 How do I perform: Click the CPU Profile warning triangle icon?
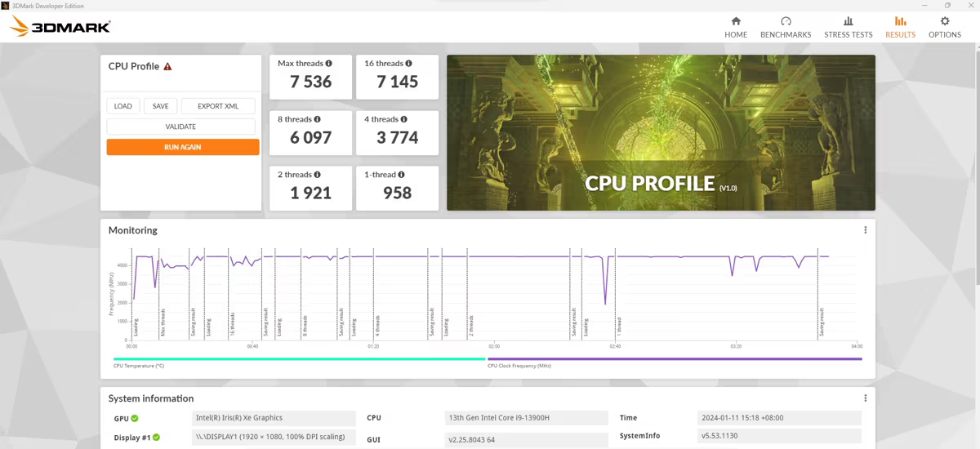(167, 67)
